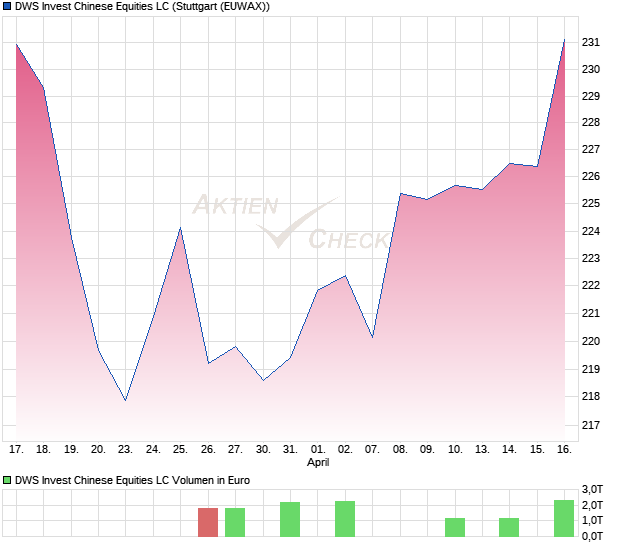Viewport: 620px width, 546px height.
Task: Click the date label '02.' on the x-axis
Action: click(x=345, y=450)
